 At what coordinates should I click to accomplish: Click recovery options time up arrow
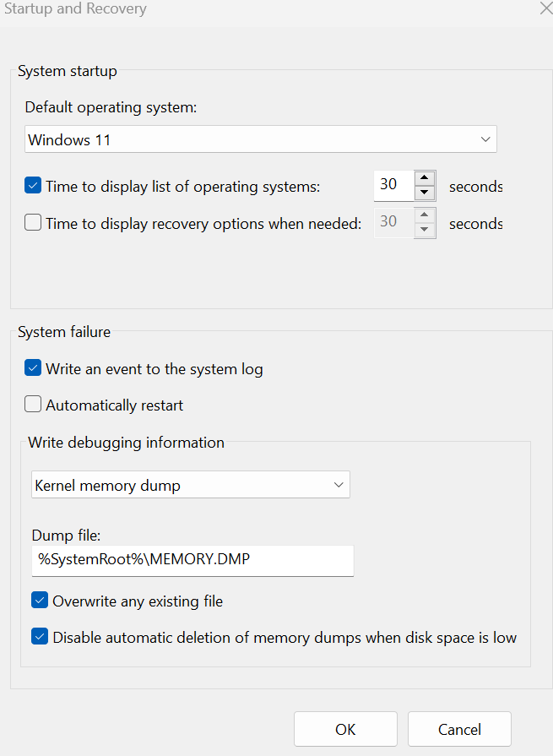point(425,215)
